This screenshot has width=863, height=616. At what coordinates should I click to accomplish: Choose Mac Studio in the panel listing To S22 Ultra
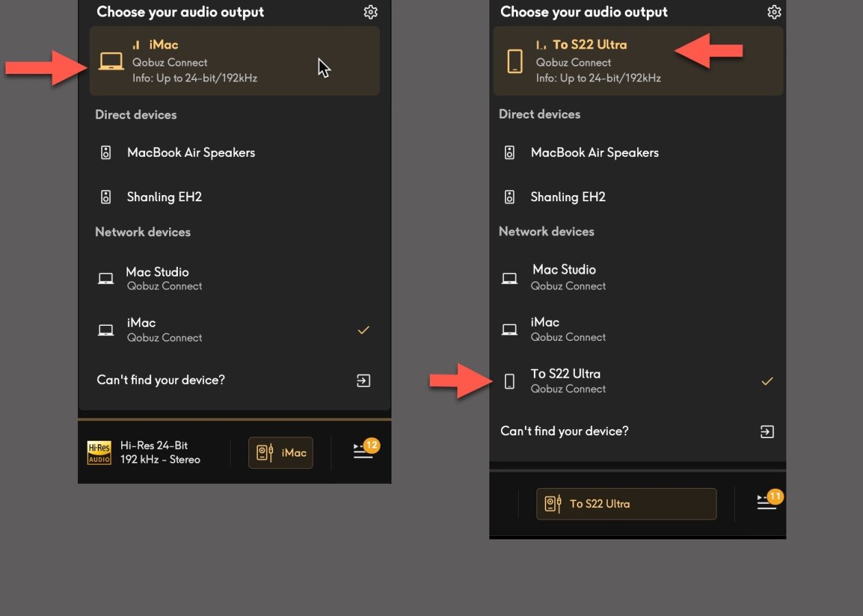coord(564,277)
